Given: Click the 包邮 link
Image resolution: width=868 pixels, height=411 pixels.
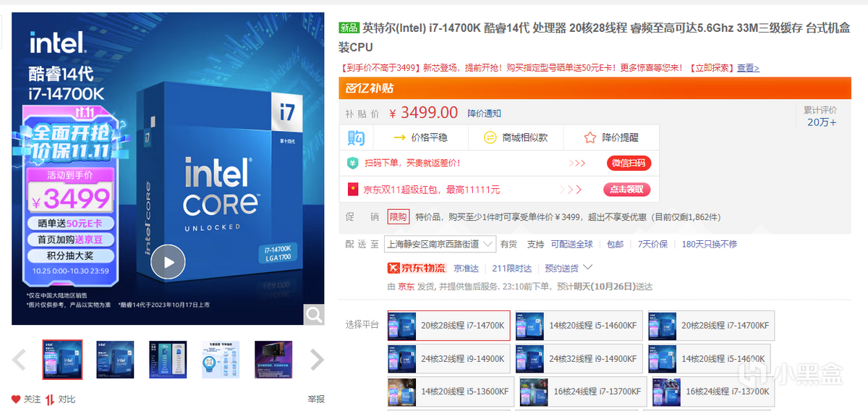Looking at the screenshot, I should [x=615, y=245].
